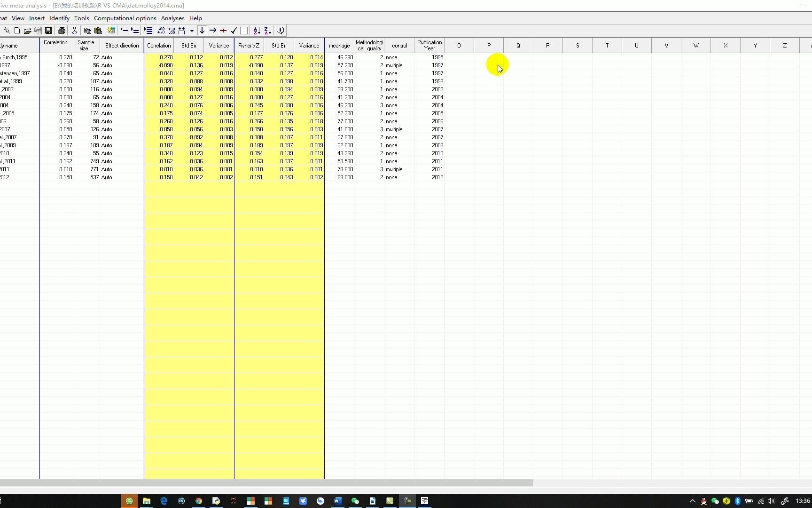This screenshot has width=812, height=508.
Task: Select the Effect direction column header
Action: coord(122,45)
